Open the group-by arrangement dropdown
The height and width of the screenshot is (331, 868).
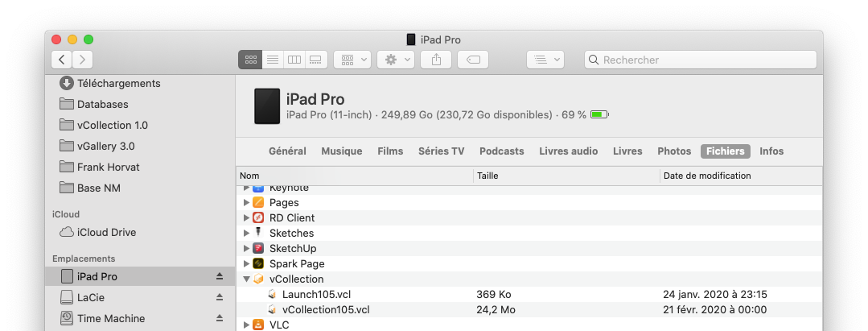[352, 60]
